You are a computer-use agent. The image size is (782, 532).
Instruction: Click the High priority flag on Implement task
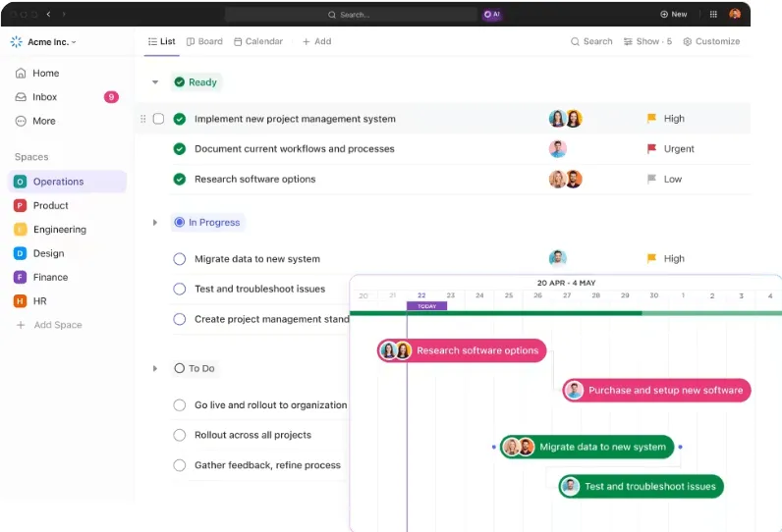651,119
